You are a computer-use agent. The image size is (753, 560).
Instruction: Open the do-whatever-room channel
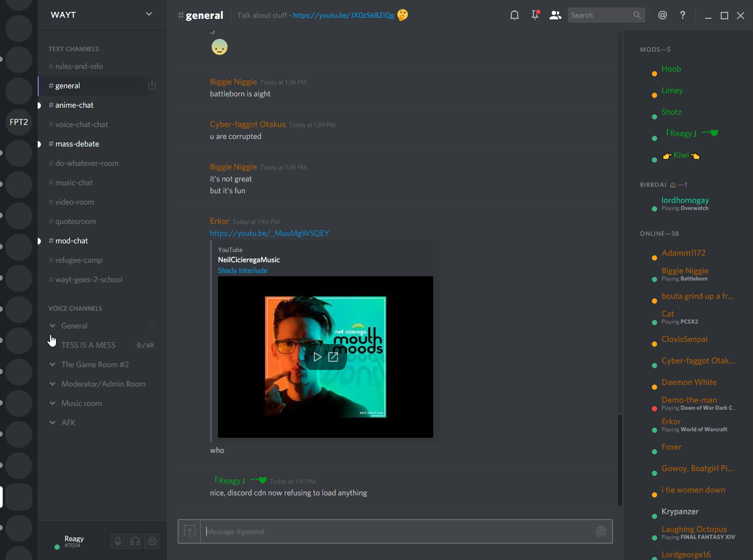tap(102, 163)
